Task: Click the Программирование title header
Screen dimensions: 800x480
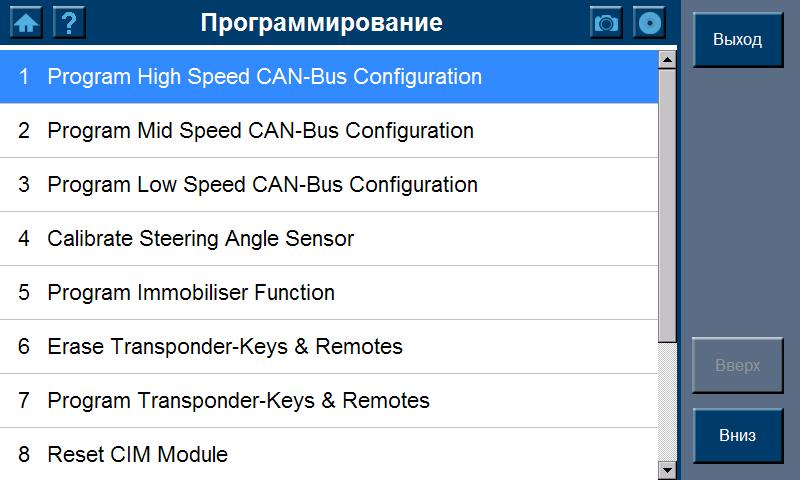Action: (x=321, y=23)
